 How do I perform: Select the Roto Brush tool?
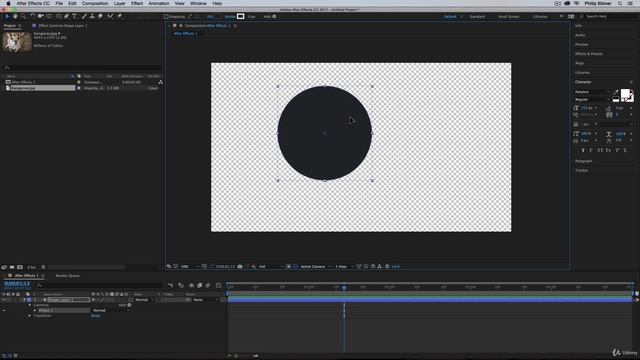pos(110,16)
